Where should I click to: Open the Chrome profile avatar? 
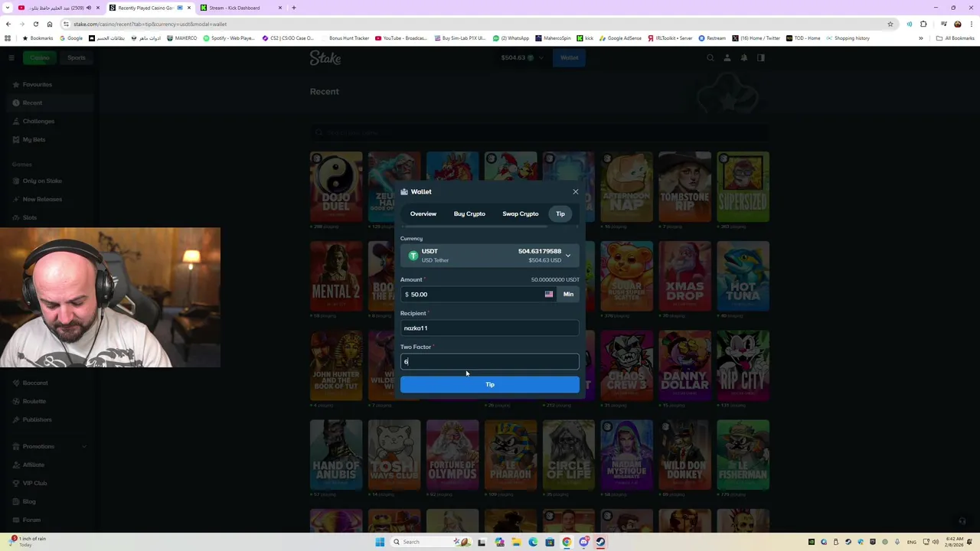[x=957, y=24]
